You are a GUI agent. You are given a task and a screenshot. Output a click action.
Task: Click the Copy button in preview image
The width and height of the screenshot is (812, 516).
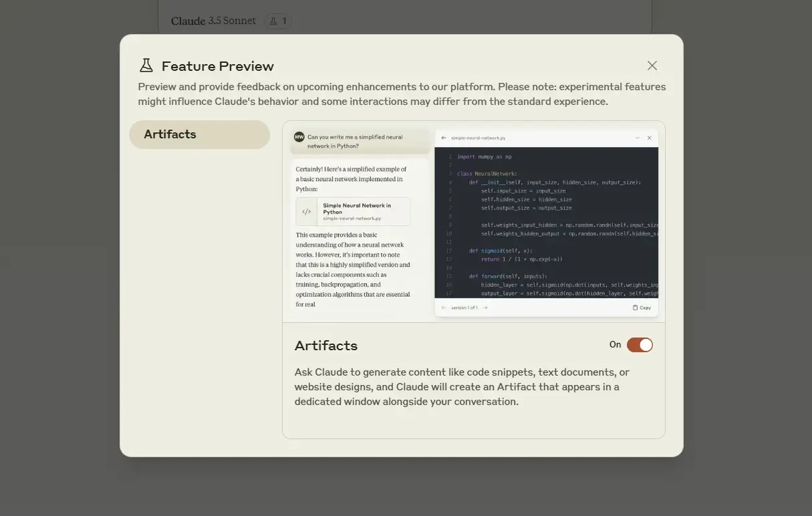point(642,307)
